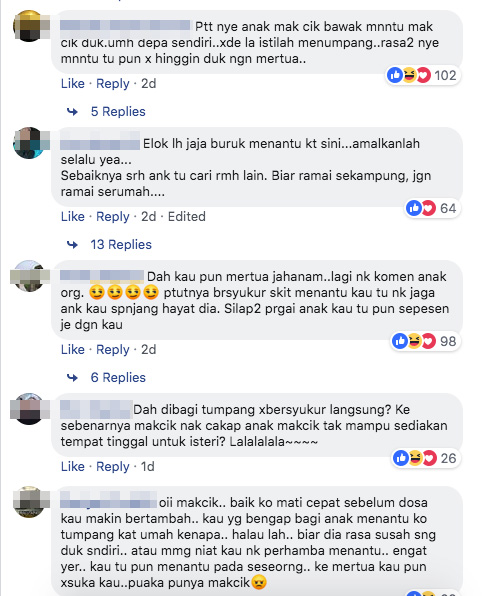Reply to the 'Dah dibagi tumpang' comment
Viewport: 496px width, 596px height.
[x=113, y=466]
